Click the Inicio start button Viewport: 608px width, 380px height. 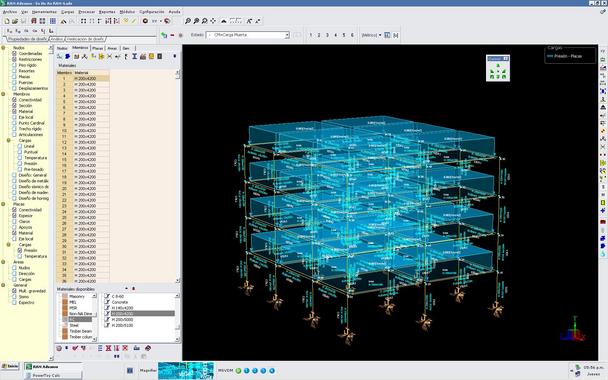10,366
